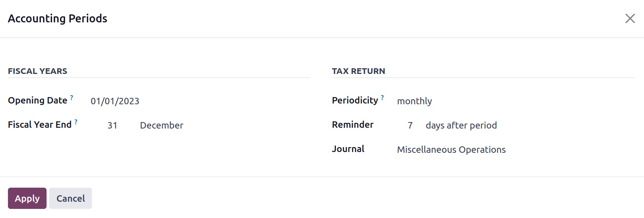Click the FISCAL YEARS section heading
Screen dimensions: 644x218
[x=37, y=71]
